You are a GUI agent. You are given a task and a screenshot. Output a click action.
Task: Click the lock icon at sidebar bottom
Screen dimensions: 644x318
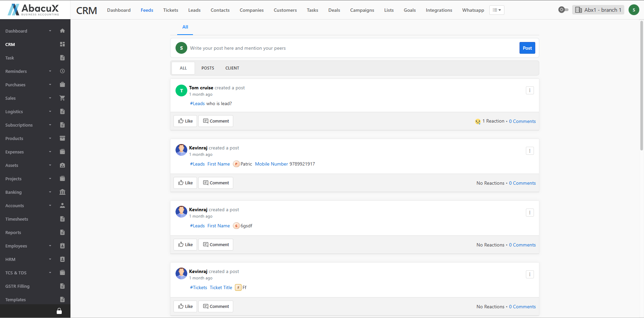pos(59,311)
